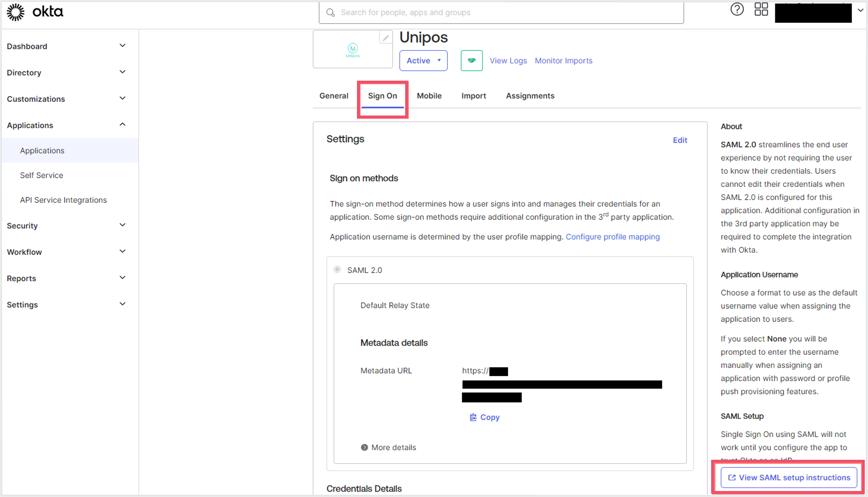Click the Sign on methods heading
This screenshot has height=497, width=868.
pos(364,178)
